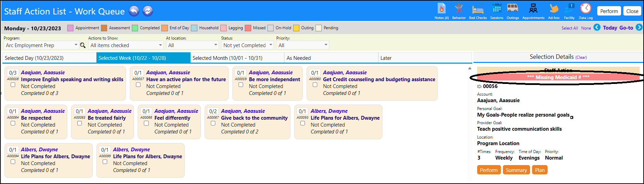Click the Go-to link
This screenshot has width=644, height=184.
pos(626,28)
